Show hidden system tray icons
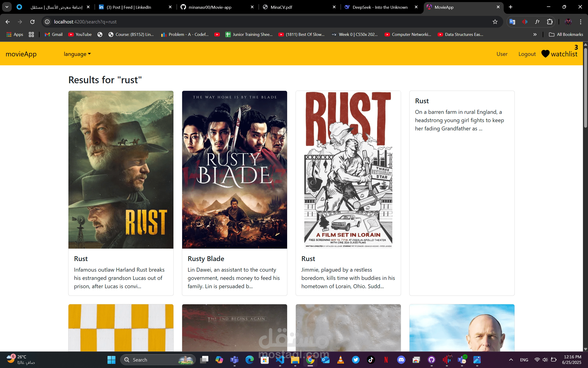 pos(511,360)
